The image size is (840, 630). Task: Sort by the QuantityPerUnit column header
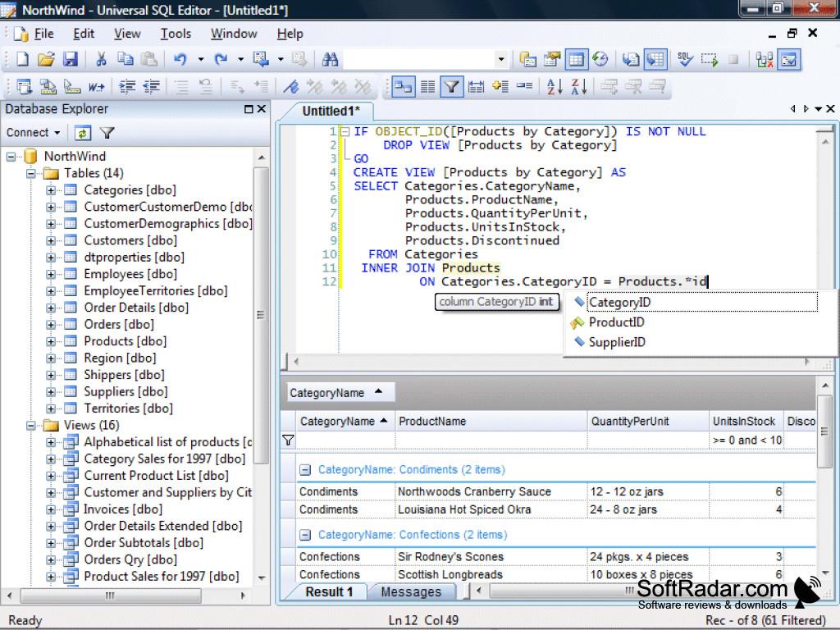coord(648,422)
